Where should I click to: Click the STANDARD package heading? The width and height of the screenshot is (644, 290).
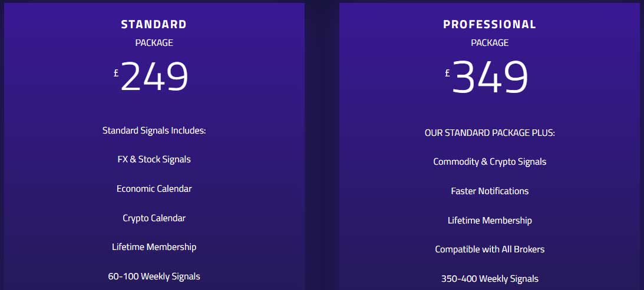pyautogui.click(x=154, y=25)
